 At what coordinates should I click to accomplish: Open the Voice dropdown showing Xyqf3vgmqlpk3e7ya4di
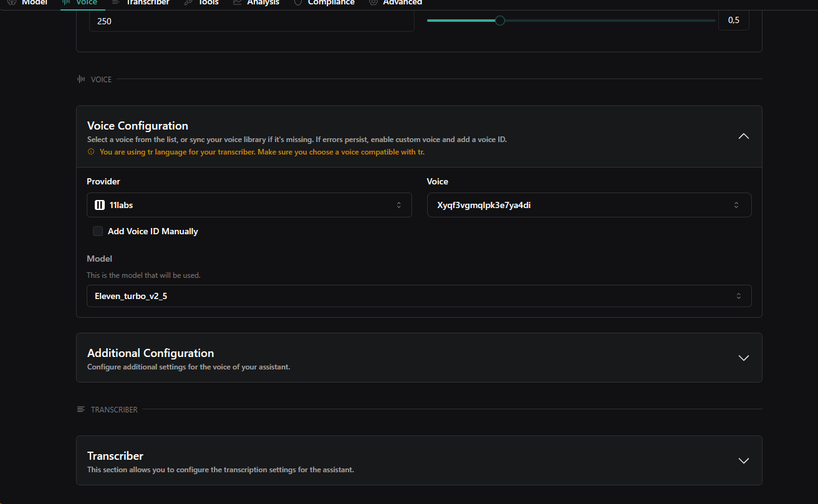point(589,205)
